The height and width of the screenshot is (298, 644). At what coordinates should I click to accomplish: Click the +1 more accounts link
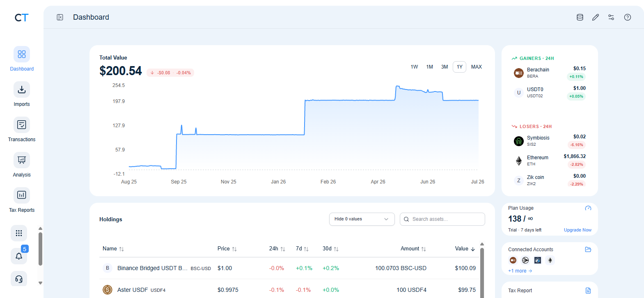pyautogui.click(x=520, y=271)
